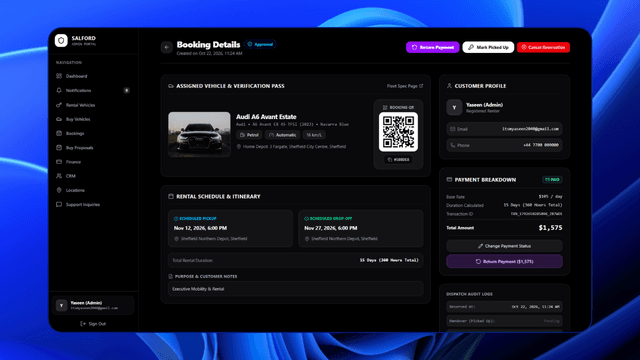Viewport: 640px width, 360px height.
Task: Open the Dashboard sidebar item
Action: [76, 76]
